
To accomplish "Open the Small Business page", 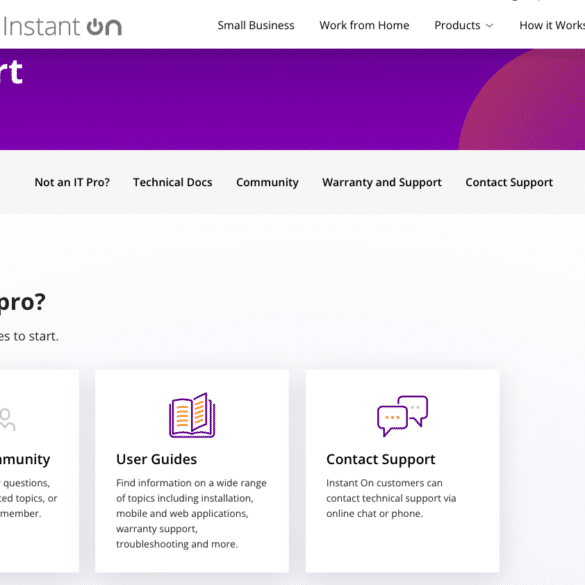I will 256,25.
